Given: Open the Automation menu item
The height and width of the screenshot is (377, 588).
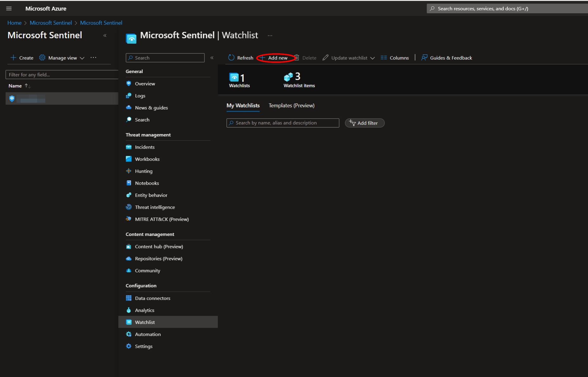Looking at the screenshot, I should 148,334.
